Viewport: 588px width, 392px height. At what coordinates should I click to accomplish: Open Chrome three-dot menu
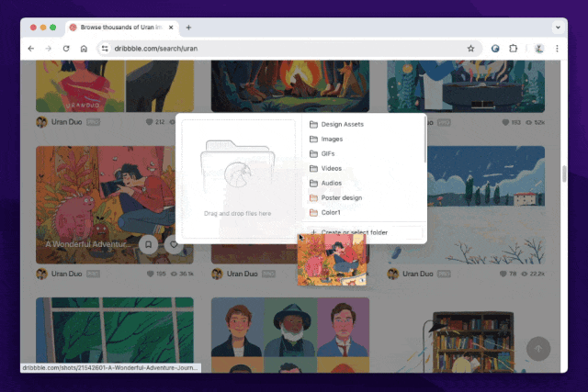tap(557, 49)
